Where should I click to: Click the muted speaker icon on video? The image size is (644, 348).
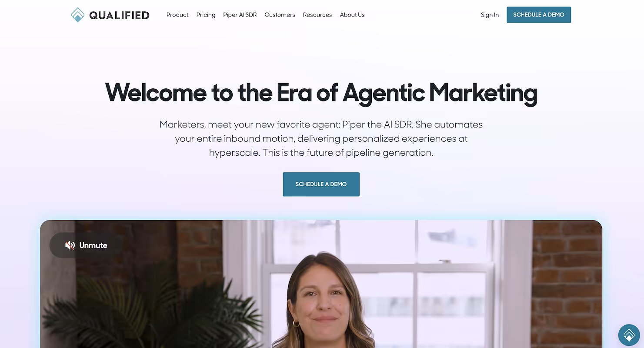pos(70,245)
